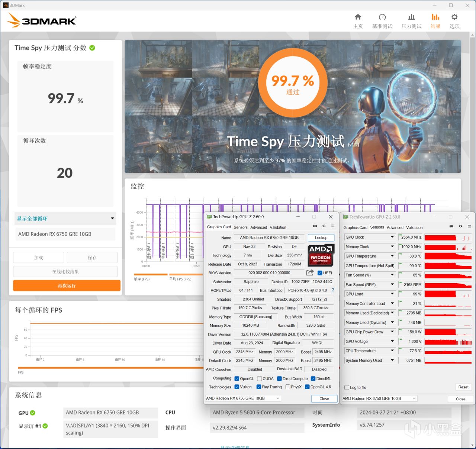Toggle the UEFI checkbox
Image resolution: width=476 pixels, height=449 pixels.
(320, 273)
